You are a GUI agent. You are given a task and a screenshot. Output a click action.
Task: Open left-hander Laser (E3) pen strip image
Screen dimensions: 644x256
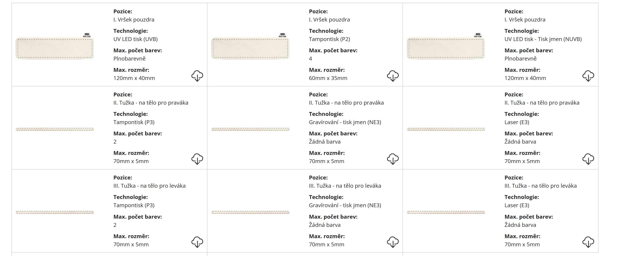click(x=446, y=212)
